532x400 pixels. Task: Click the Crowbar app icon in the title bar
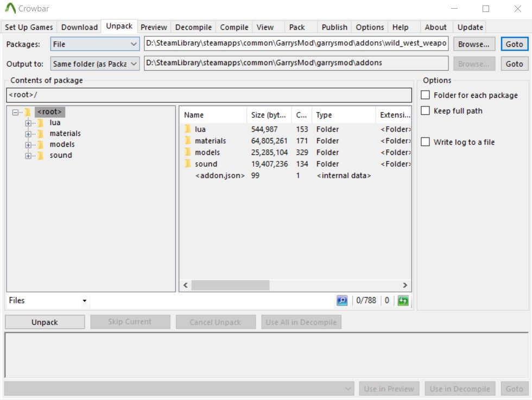tap(10, 8)
